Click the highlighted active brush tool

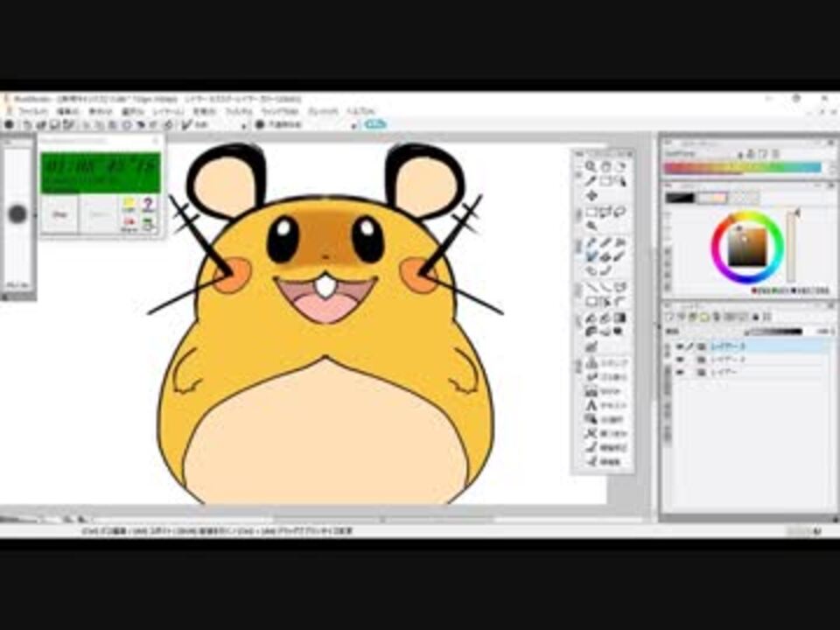[x=591, y=256]
